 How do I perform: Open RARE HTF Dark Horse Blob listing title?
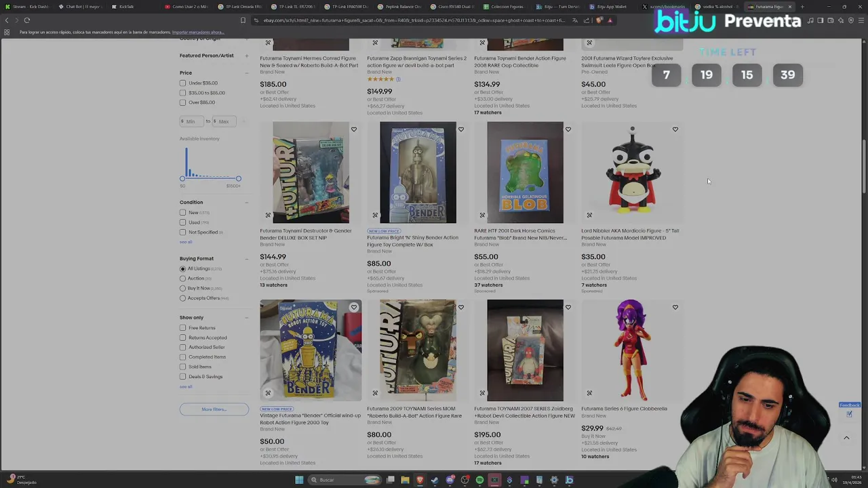pyautogui.click(x=520, y=234)
